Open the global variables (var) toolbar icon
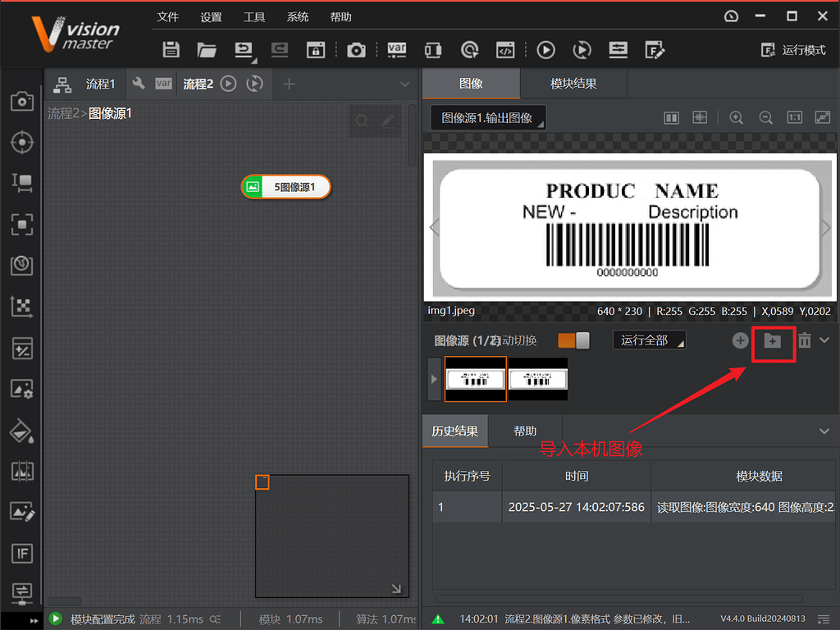This screenshot has height=630, width=840. (397, 50)
